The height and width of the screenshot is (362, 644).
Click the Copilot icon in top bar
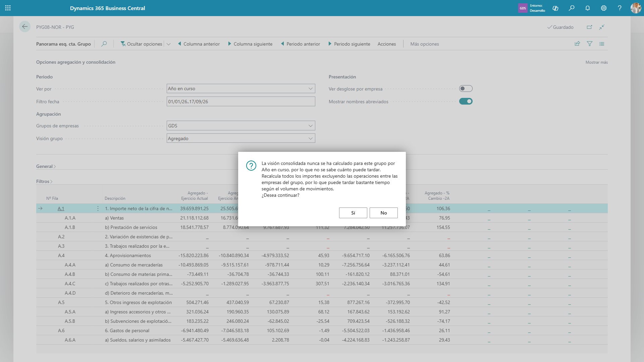[x=555, y=8]
